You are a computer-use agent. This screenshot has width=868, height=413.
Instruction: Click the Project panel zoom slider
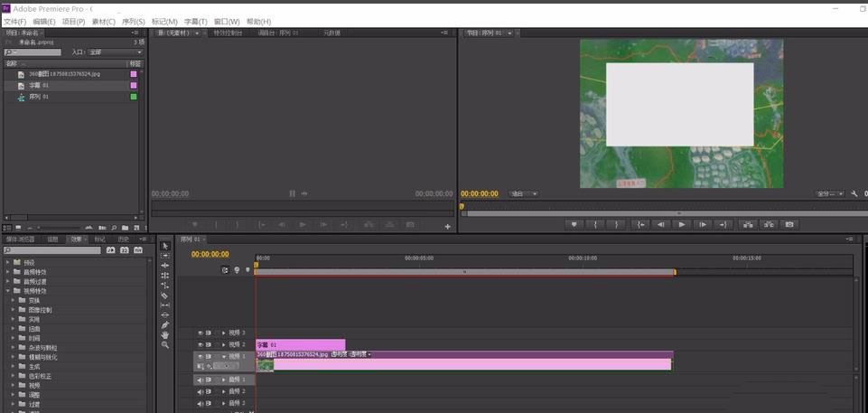coord(58,228)
